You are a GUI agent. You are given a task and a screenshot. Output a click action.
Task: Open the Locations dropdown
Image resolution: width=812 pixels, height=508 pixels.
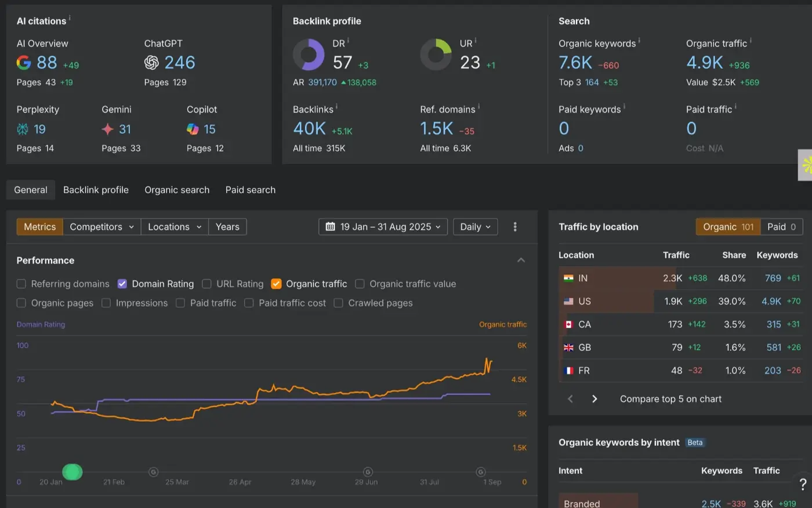(x=175, y=227)
